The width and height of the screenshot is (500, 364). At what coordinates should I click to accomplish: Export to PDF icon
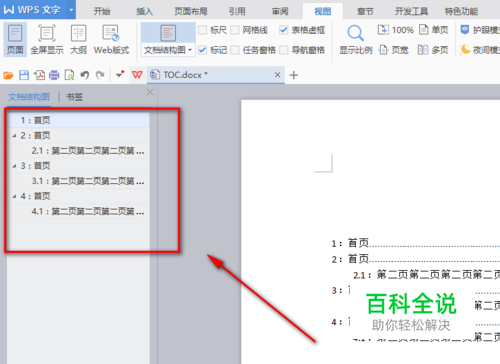click(39, 75)
